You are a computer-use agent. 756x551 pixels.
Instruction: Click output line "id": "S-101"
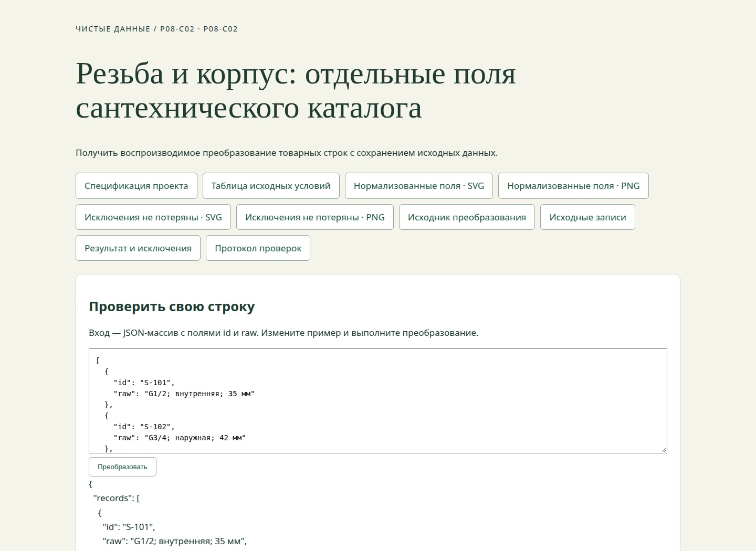click(x=129, y=527)
